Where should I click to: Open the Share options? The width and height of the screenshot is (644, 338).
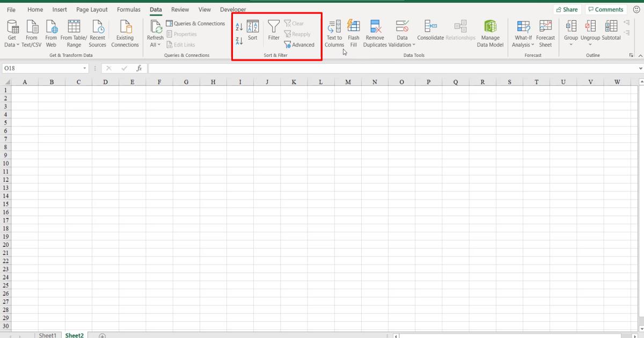[567, 9]
